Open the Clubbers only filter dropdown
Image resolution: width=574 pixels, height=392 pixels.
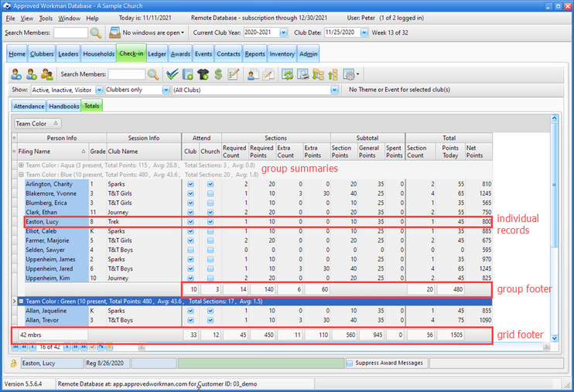pos(166,90)
